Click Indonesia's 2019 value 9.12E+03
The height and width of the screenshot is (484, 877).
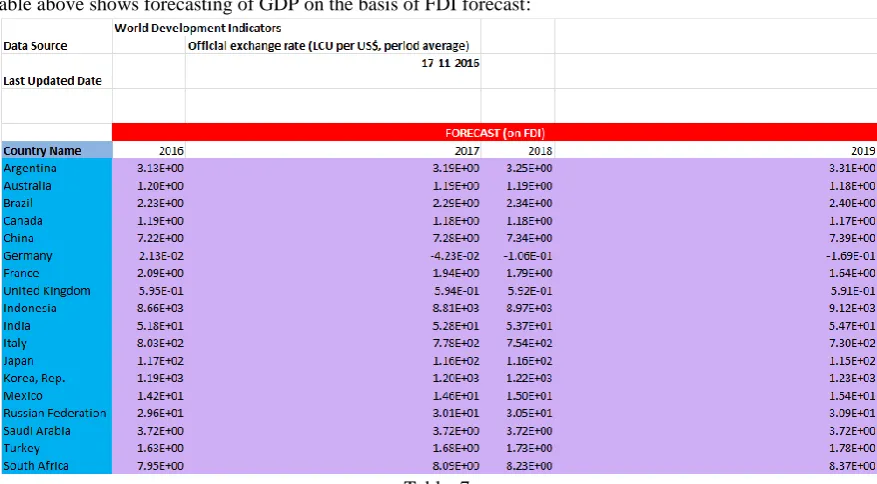coord(852,308)
